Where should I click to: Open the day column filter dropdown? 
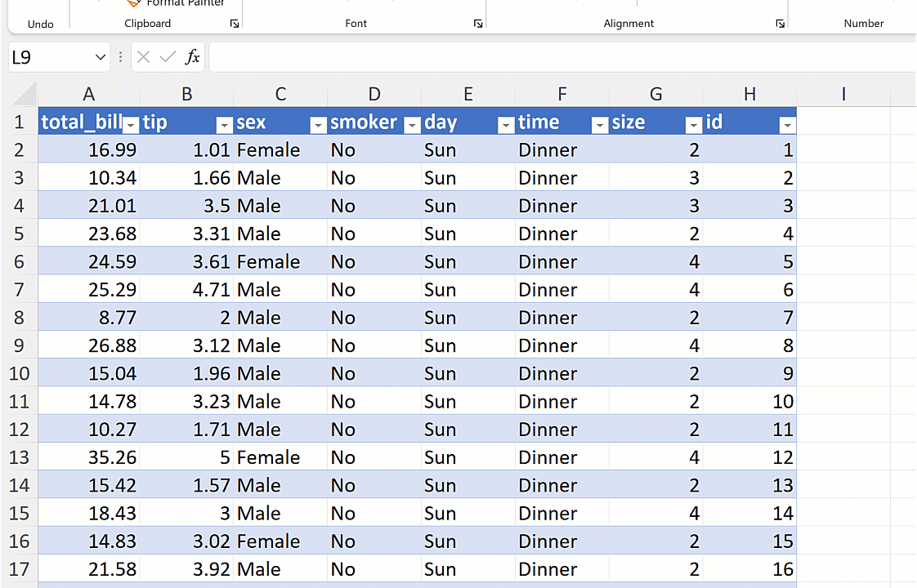(506, 124)
